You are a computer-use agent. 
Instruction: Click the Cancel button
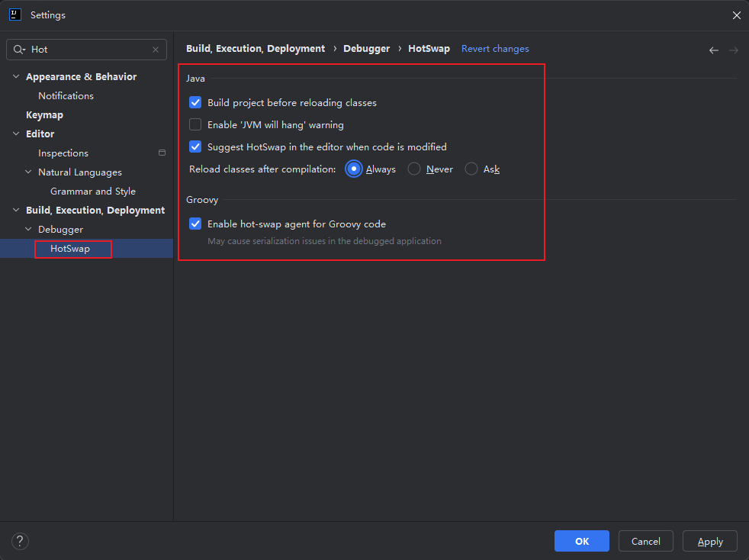point(646,541)
